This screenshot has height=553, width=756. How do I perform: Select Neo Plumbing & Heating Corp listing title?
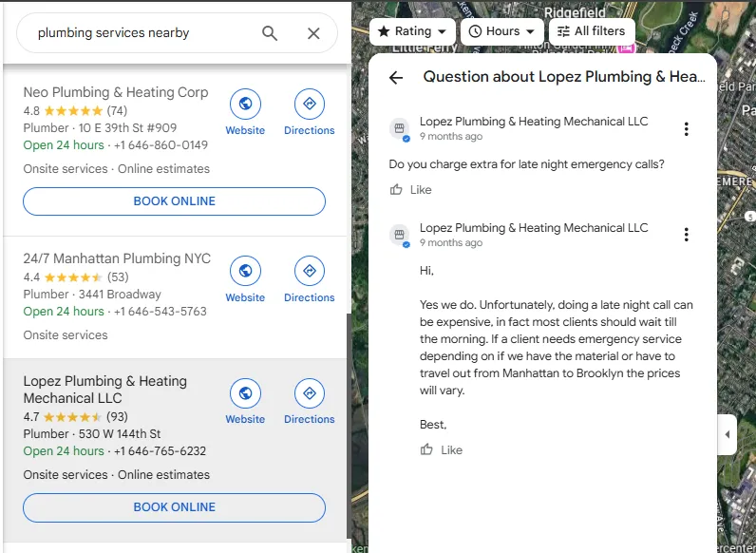click(x=116, y=92)
